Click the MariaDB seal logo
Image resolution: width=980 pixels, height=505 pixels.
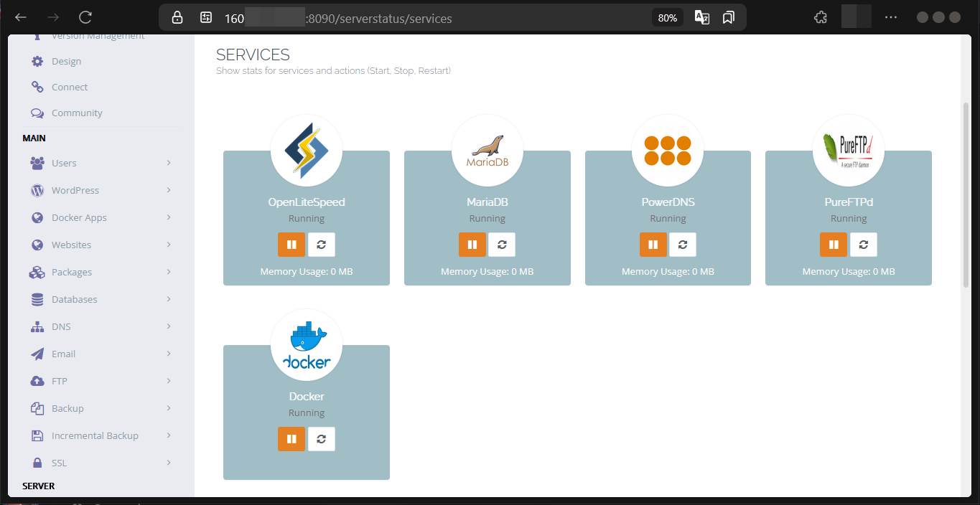487,151
